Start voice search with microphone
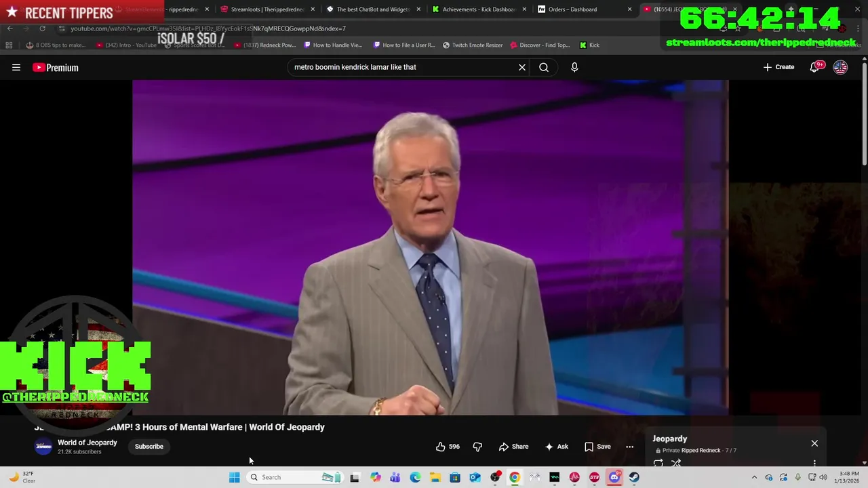 (574, 67)
